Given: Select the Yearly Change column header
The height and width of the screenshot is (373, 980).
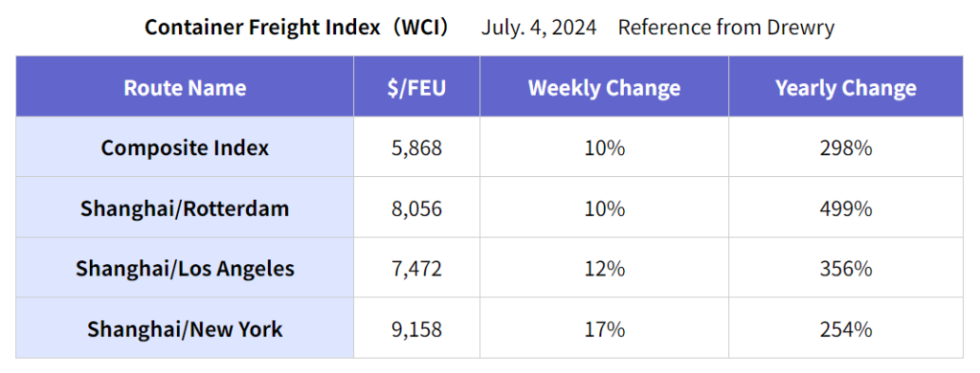Looking at the screenshot, I should point(846,87).
